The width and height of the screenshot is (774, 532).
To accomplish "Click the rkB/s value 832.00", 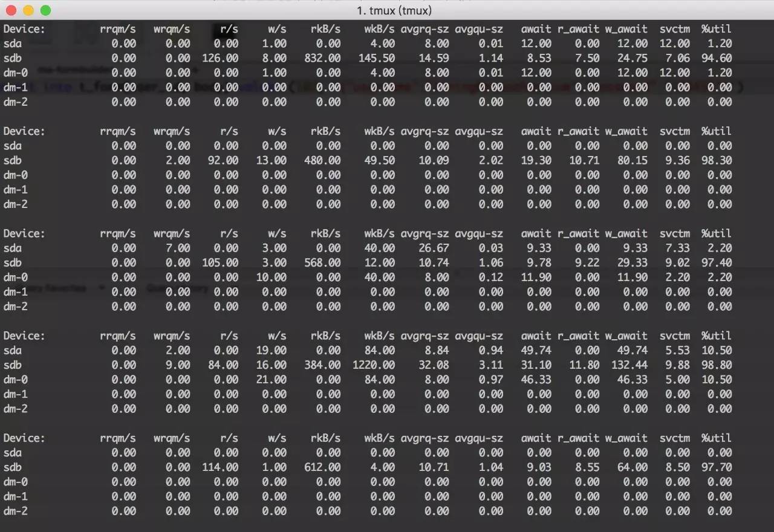I will click(322, 58).
